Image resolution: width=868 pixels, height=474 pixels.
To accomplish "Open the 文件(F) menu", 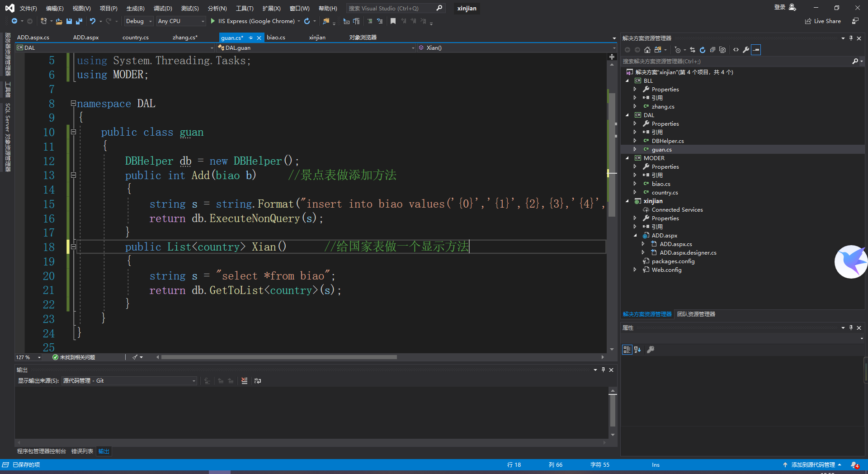I will (28, 9).
